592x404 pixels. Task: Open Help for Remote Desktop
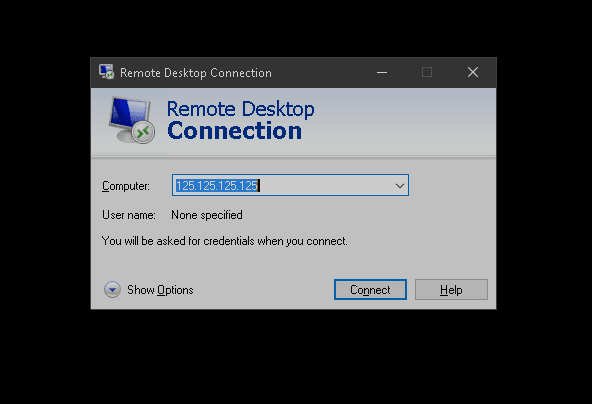(x=451, y=290)
